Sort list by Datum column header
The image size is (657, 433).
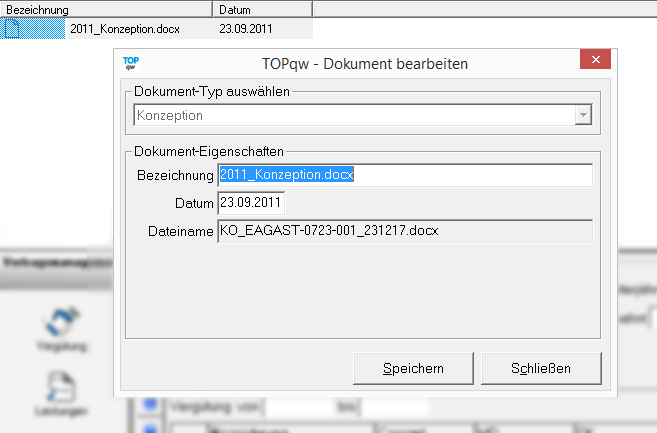pyautogui.click(x=261, y=9)
